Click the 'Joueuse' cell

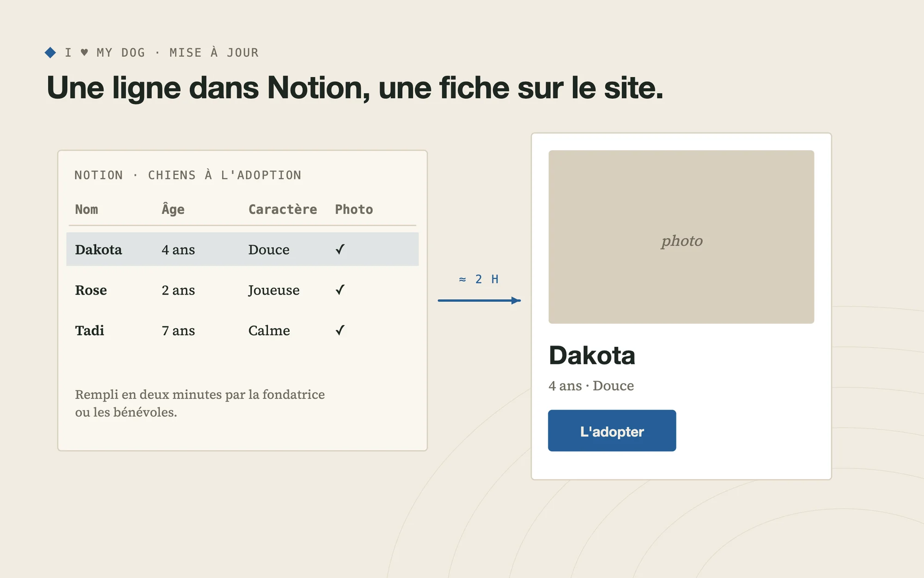tap(274, 290)
